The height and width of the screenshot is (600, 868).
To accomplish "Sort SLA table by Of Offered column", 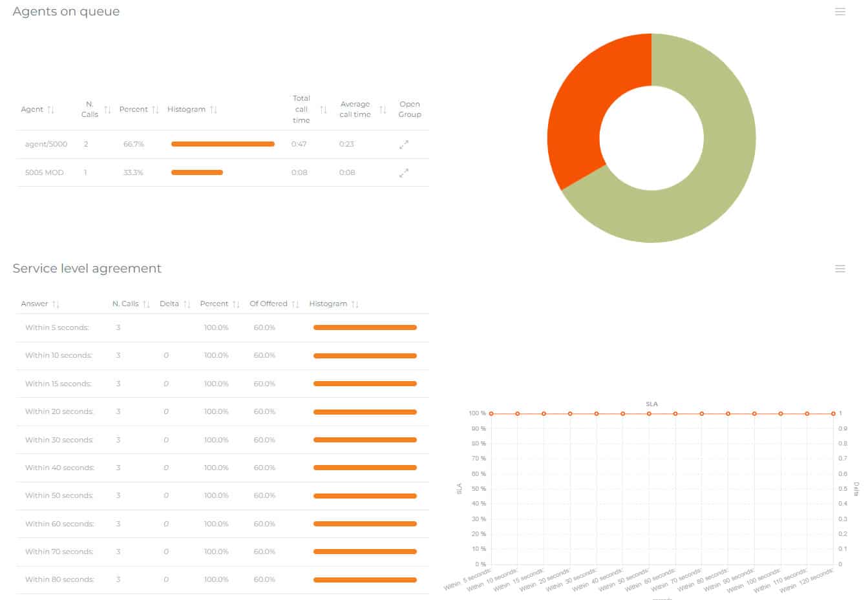I will [295, 304].
